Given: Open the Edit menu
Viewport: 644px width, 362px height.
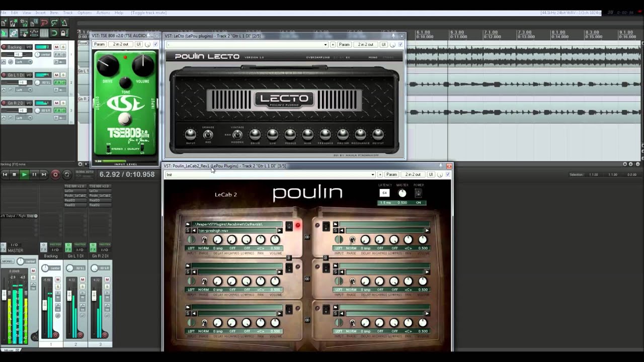Looking at the screenshot, I should [15, 13].
